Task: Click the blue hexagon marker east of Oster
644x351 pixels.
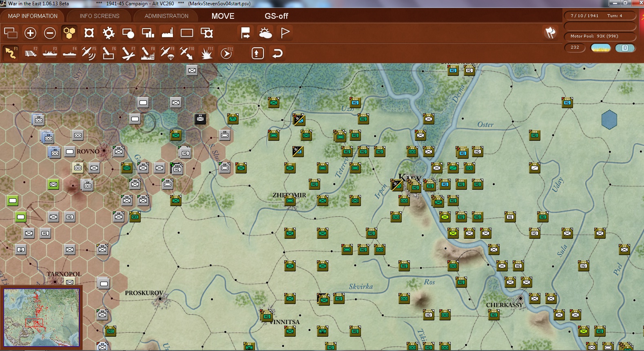Action: (x=609, y=120)
